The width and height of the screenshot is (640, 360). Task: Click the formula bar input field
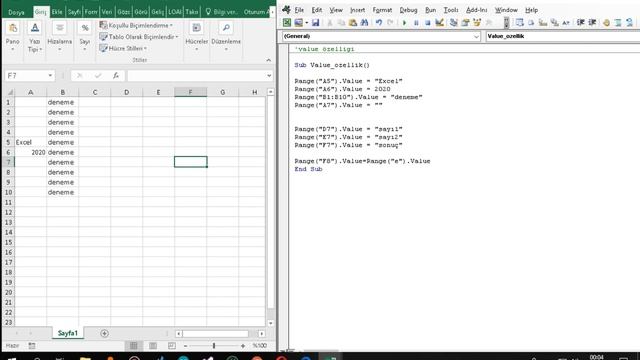tap(196, 76)
